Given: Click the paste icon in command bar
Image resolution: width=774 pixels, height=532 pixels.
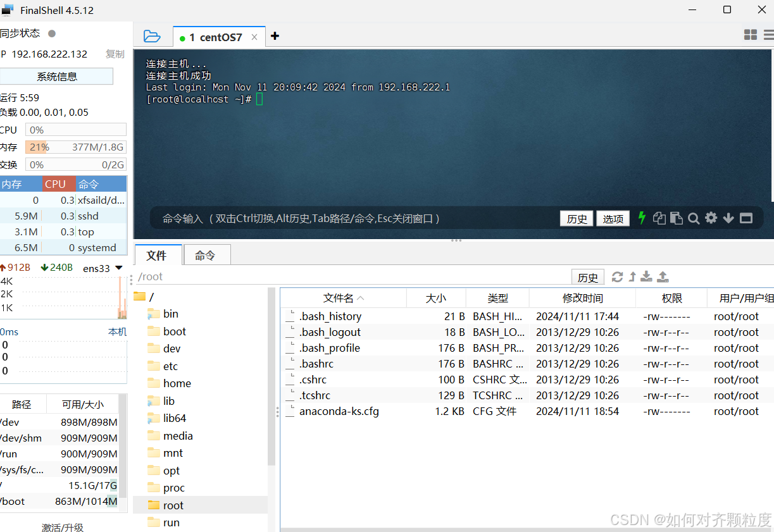Looking at the screenshot, I should pyautogui.click(x=677, y=218).
